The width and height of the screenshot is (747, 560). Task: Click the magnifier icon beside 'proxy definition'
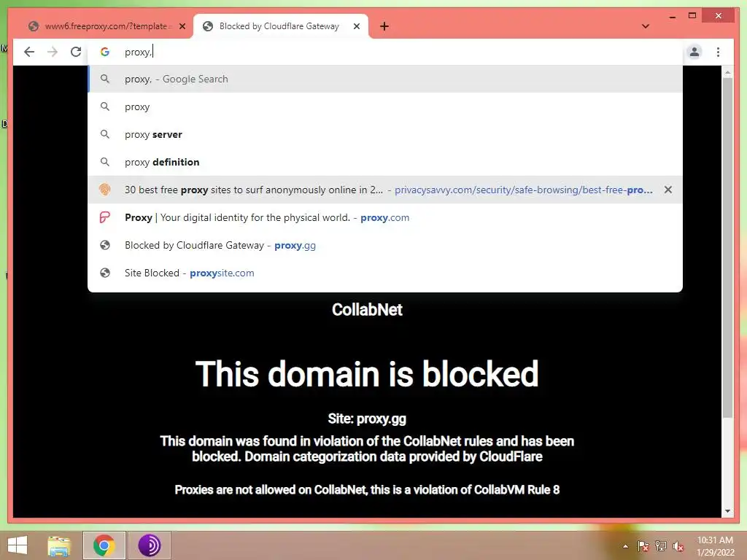(x=105, y=162)
